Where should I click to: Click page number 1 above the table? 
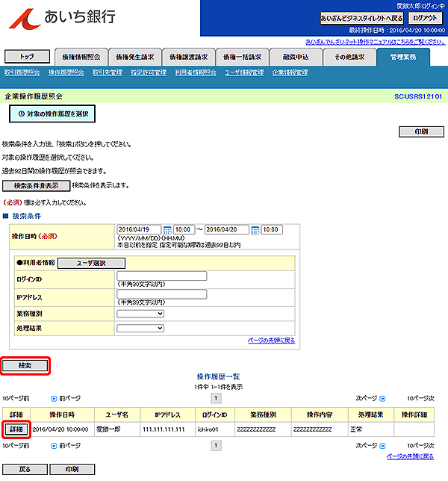point(217,398)
